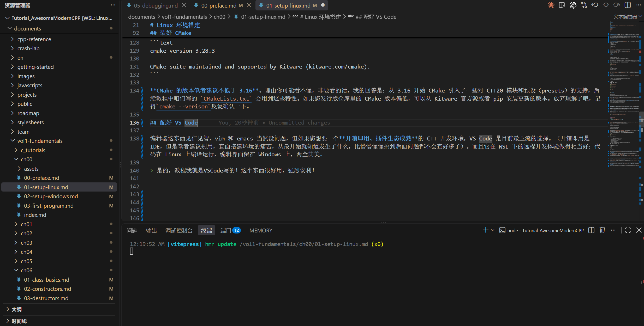Split the terminal panel
The height and width of the screenshot is (326, 644).
(x=591, y=230)
